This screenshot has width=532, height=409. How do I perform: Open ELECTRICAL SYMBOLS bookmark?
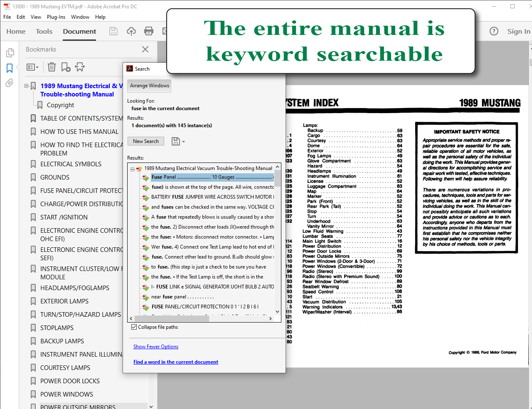pyautogui.click(x=71, y=164)
